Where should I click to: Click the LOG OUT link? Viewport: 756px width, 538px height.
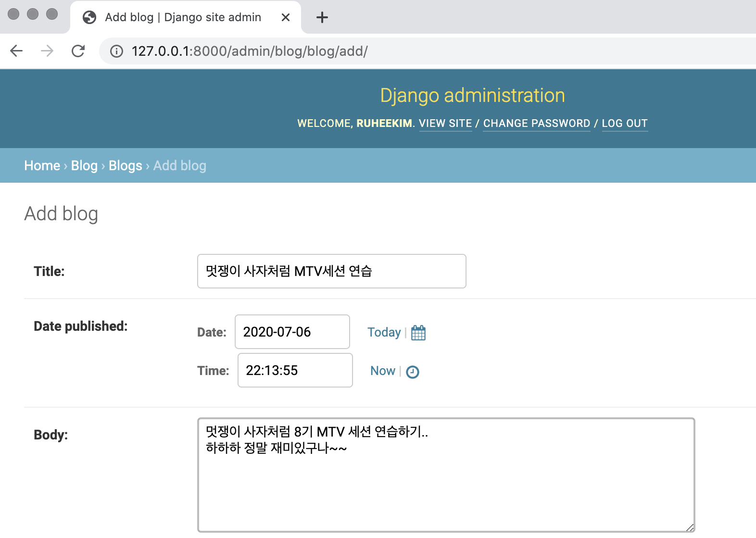625,124
